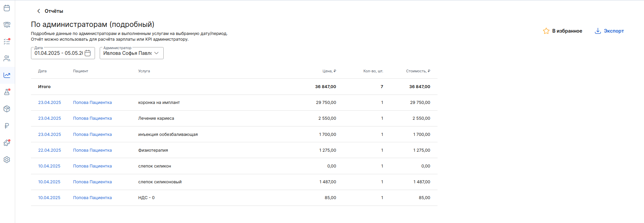Open date 10.04.2025 for слепок силиконовый

point(49,182)
